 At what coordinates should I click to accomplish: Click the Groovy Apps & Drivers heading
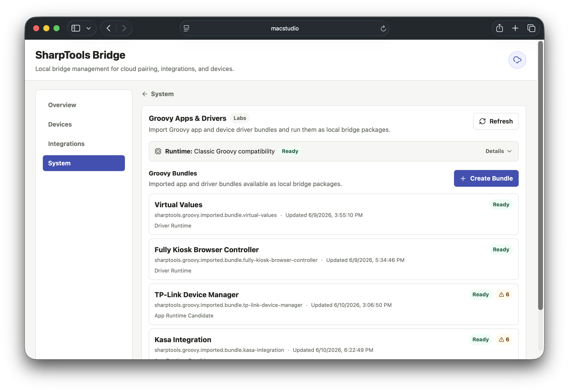coord(187,118)
